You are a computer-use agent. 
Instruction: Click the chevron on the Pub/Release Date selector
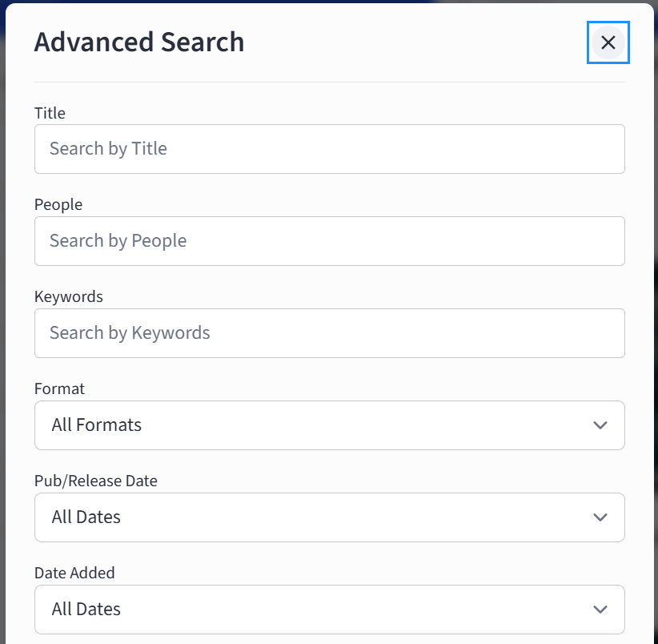click(600, 517)
